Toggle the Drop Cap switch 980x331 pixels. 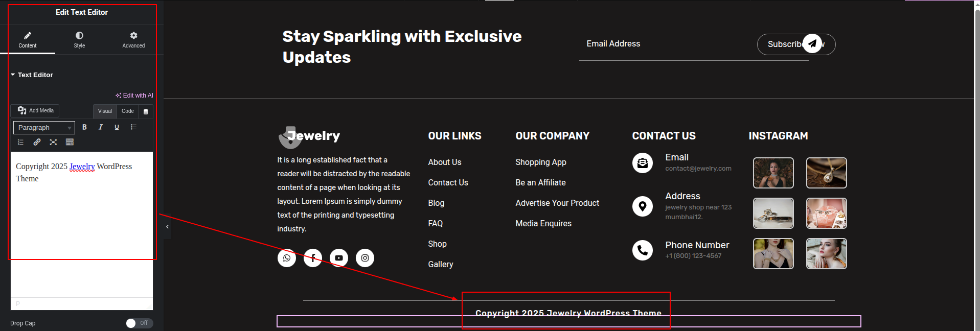[139, 323]
